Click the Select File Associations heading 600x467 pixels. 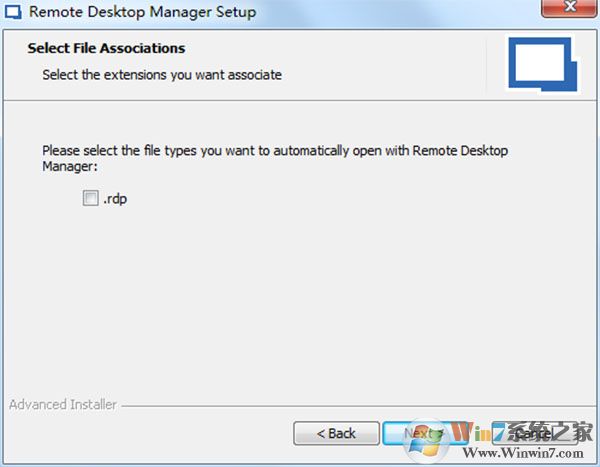point(106,48)
